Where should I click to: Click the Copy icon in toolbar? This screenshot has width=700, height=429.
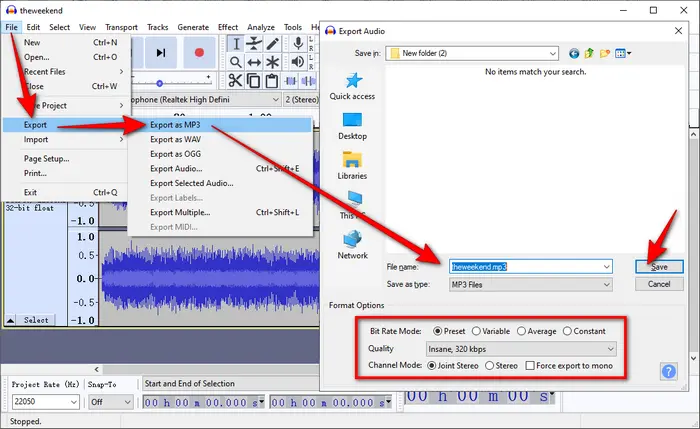(x=254, y=81)
